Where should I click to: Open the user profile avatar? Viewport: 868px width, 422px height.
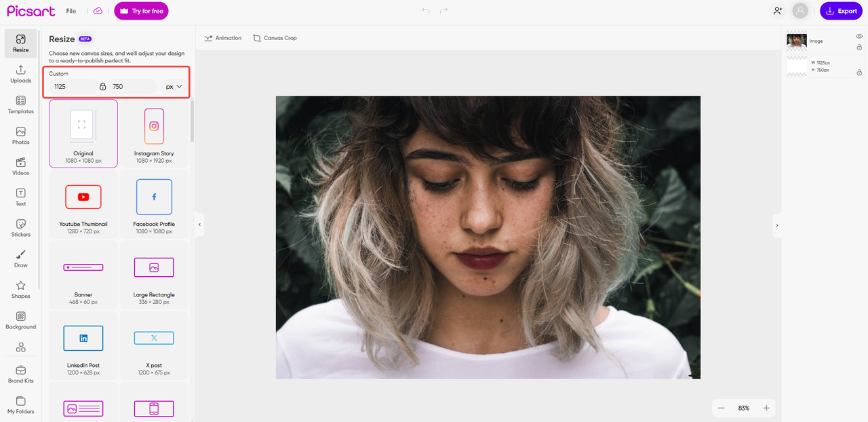click(x=801, y=11)
